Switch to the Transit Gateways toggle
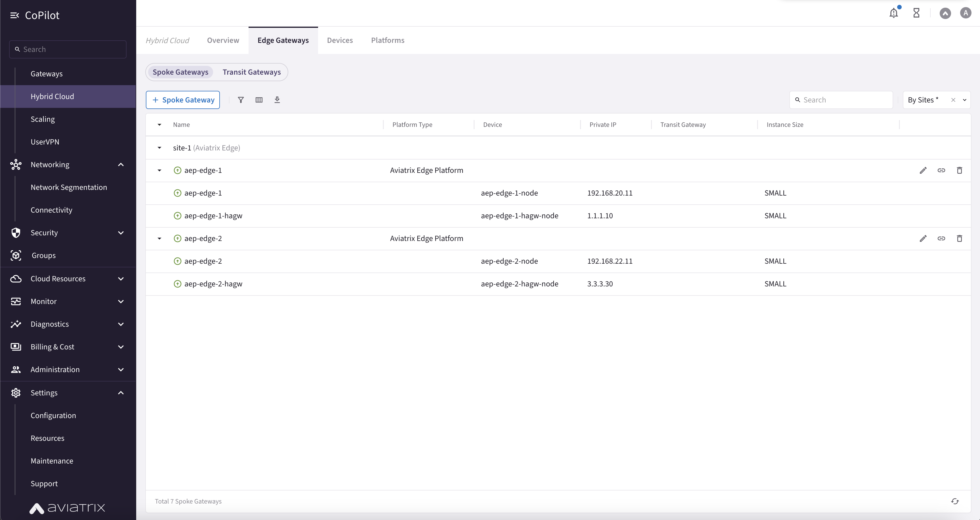 (251, 72)
